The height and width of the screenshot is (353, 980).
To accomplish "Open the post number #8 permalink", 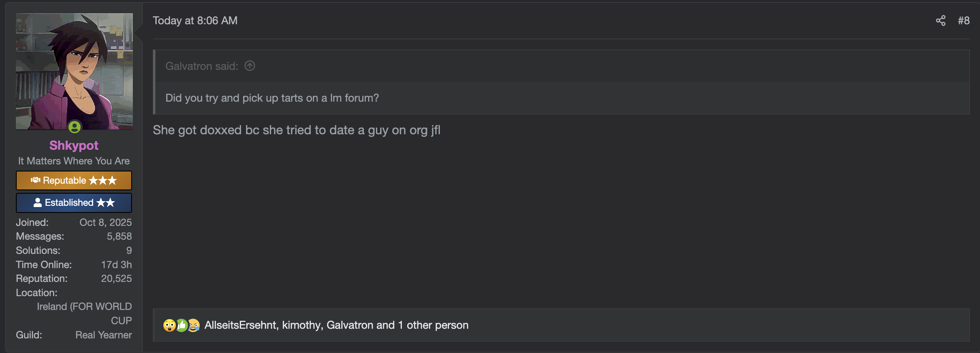I will (963, 20).
